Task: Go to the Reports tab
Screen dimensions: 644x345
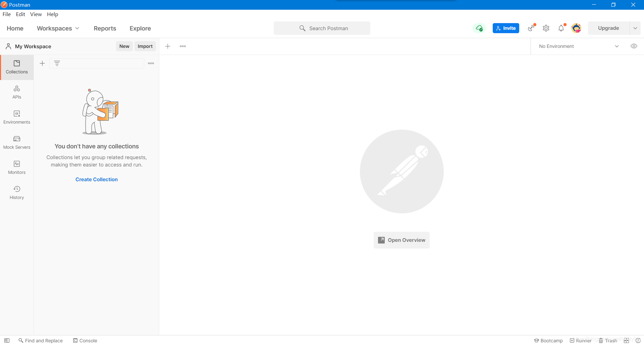Action: (x=105, y=28)
